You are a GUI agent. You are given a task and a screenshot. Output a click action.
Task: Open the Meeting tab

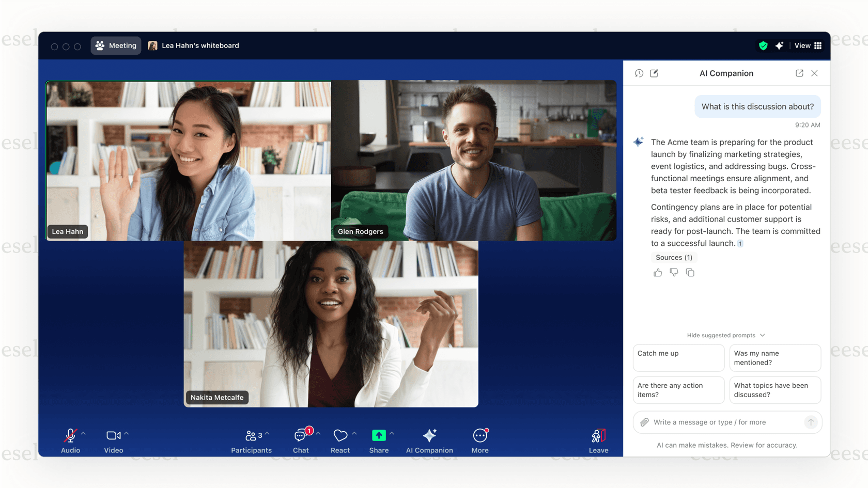pos(115,45)
